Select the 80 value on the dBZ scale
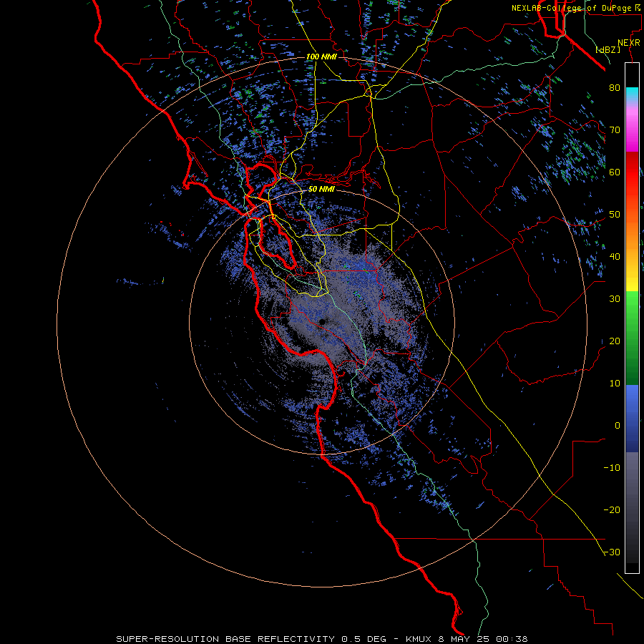This screenshot has height=644, width=644. pyautogui.click(x=615, y=87)
